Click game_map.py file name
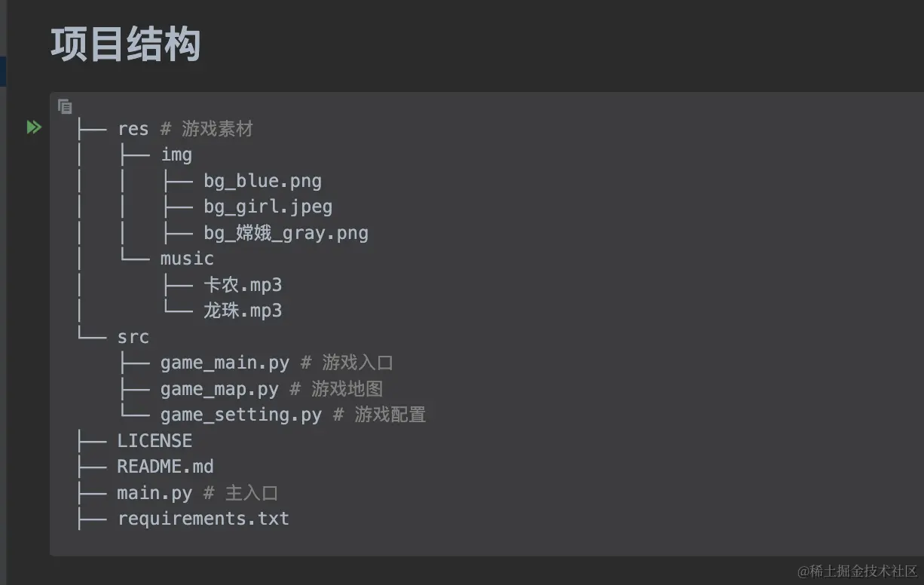Viewport: 924px width, 585px height. tap(219, 389)
